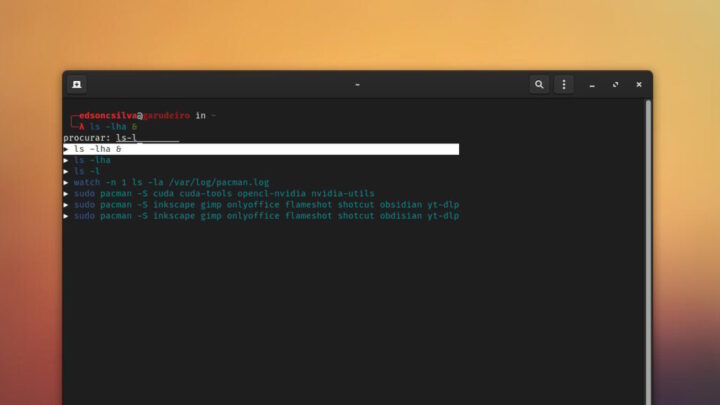
Task: Close the terminal window
Action: [x=639, y=85]
